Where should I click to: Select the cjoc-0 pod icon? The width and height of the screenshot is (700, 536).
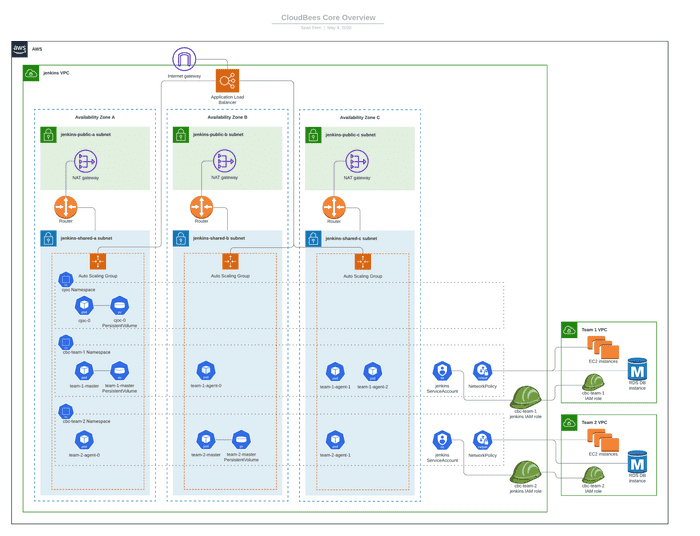tap(84, 306)
